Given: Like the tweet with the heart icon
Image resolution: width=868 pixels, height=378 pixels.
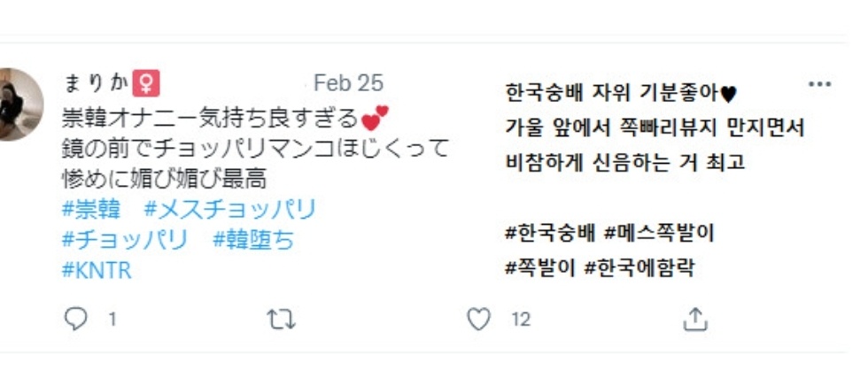Looking at the screenshot, I should (x=479, y=319).
